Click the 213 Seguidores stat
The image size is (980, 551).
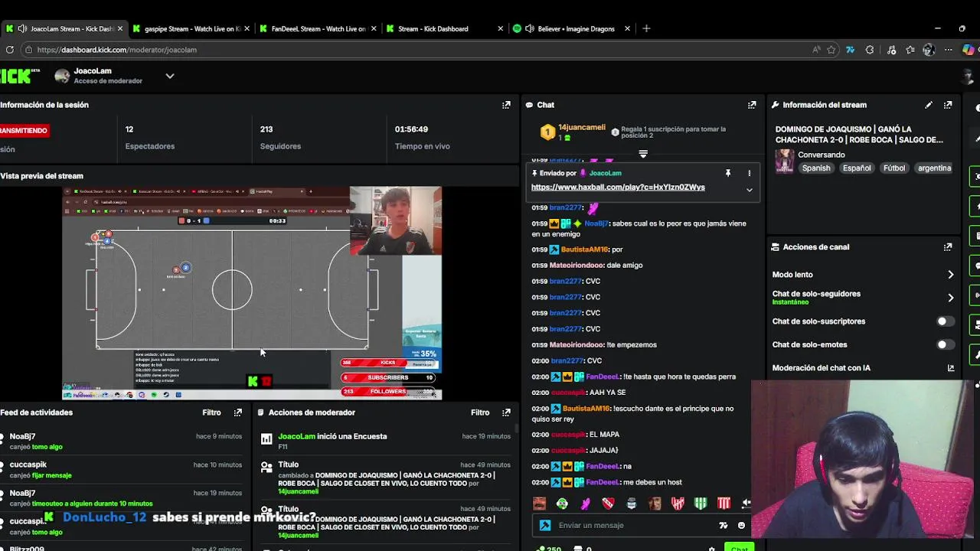click(280, 138)
